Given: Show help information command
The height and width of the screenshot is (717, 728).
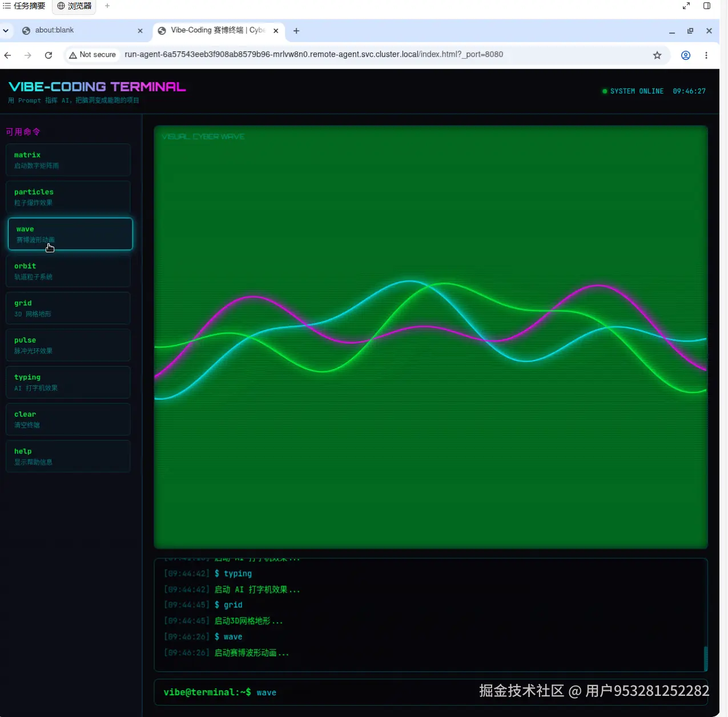Looking at the screenshot, I should pyautogui.click(x=68, y=457).
